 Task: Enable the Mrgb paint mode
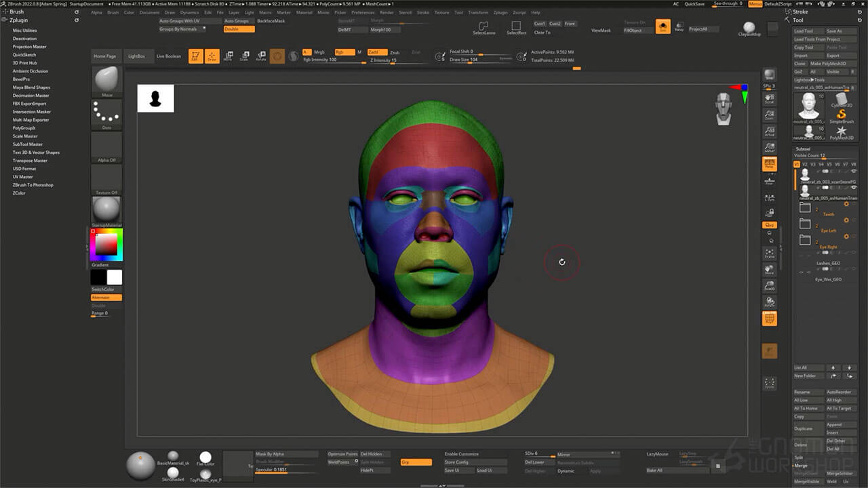(x=320, y=52)
